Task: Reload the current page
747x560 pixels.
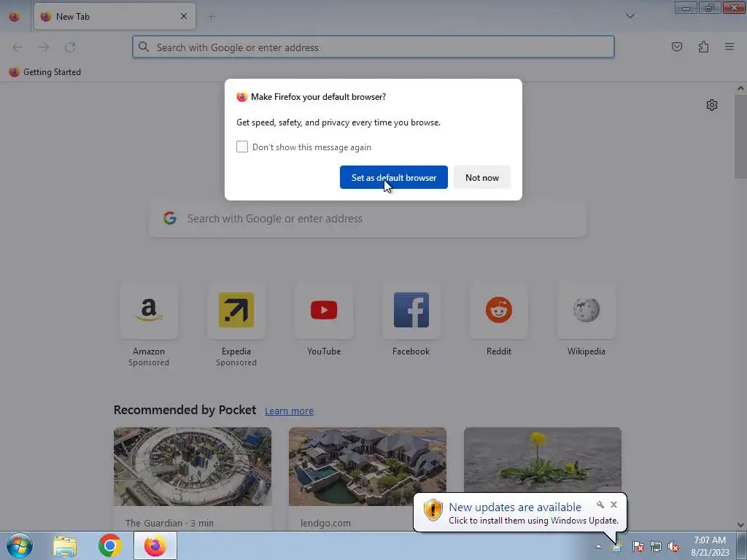Action: pos(70,47)
